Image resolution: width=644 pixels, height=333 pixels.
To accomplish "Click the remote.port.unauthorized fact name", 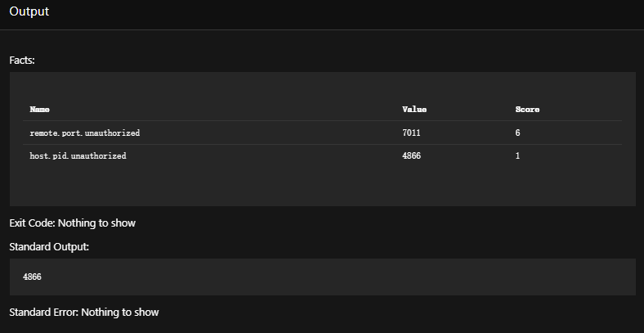I will point(85,133).
